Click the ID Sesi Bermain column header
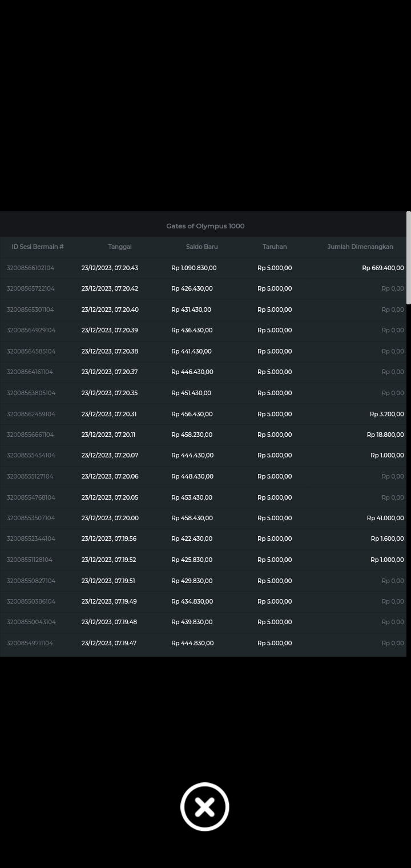The width and height of the screenshot is (411, 868). (38, 247)
